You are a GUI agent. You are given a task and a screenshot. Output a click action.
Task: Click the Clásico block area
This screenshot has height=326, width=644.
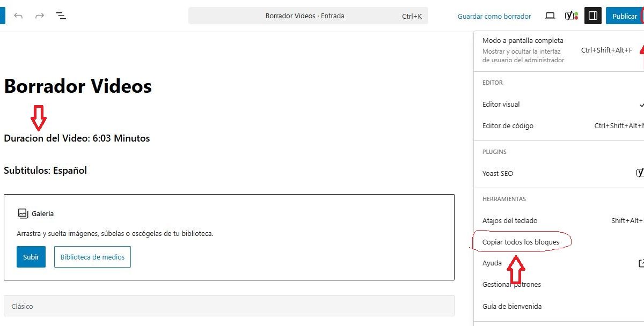pos(229,306)
